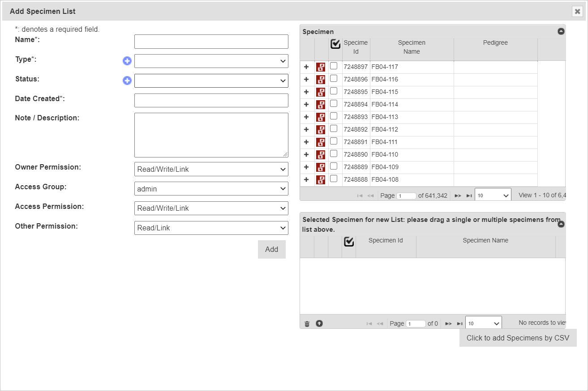Tick the checkbox for specimen FB04-110
Image resolution: width=588 pixels, height=391 pixels.
point(334,154)
